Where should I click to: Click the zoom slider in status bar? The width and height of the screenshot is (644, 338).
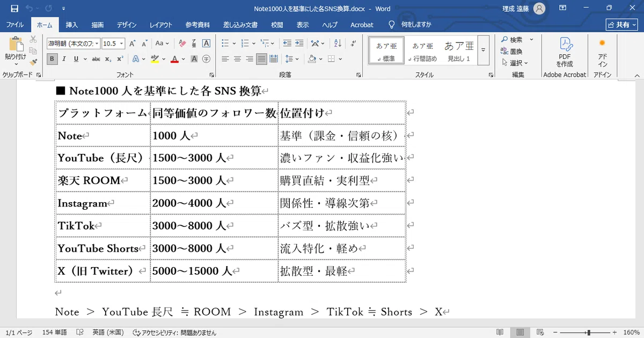pos(588,333)
